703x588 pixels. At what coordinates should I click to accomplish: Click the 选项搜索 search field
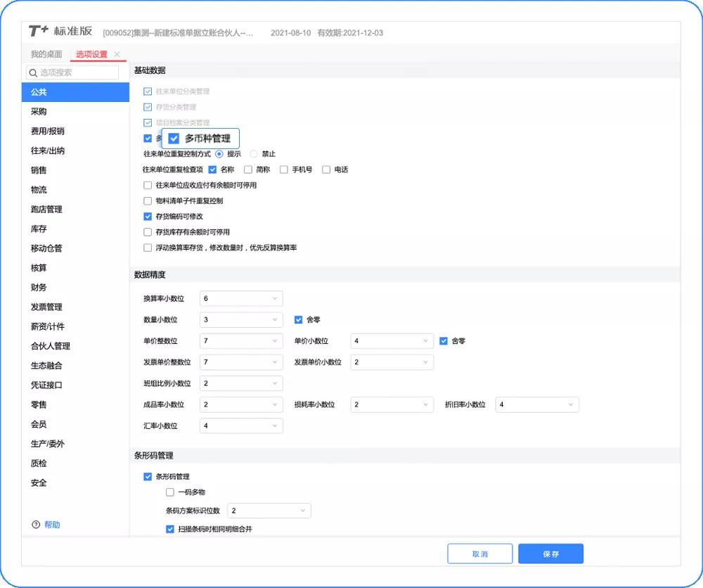point(77,72)
